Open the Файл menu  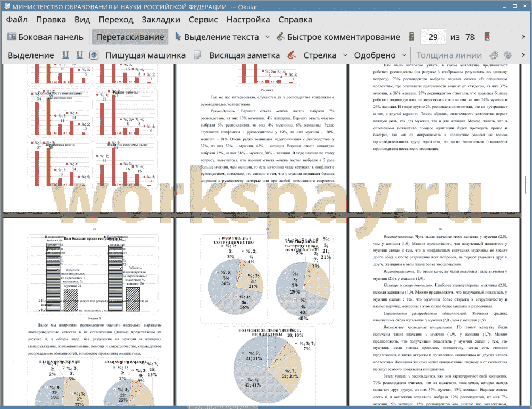pyautogui.click(x=16, y=20)
